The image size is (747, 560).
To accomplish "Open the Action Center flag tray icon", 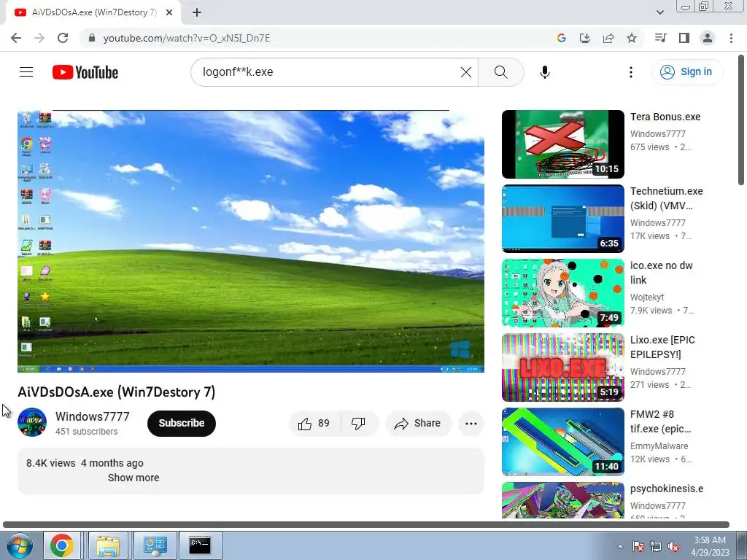I will (638, 546).
